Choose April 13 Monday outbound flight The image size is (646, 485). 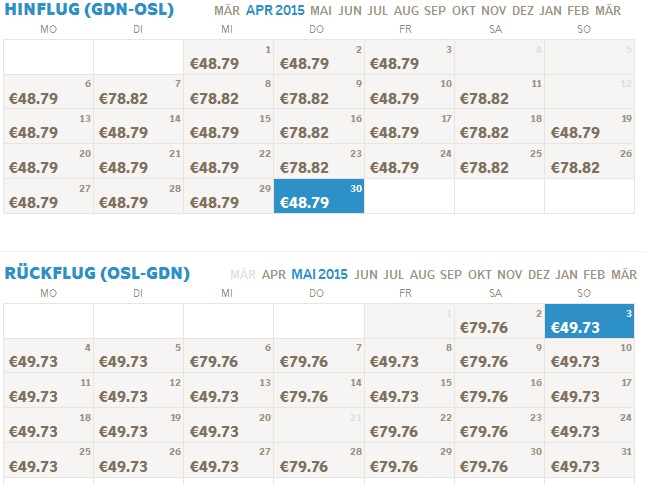coord(48,127)
